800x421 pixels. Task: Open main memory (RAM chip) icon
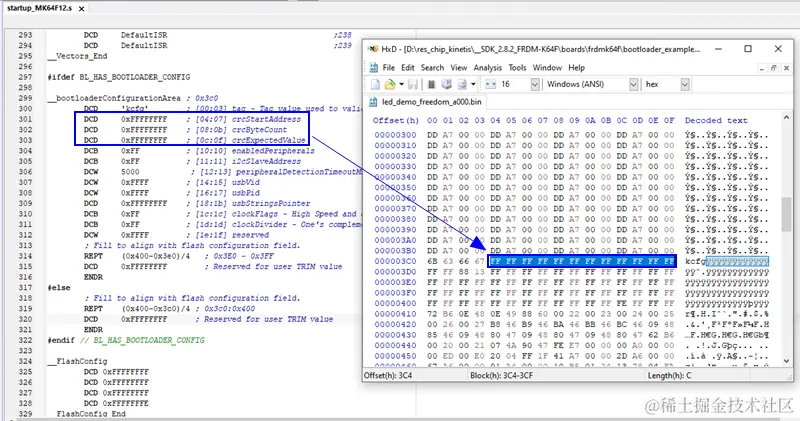click(x=431, y=84)
